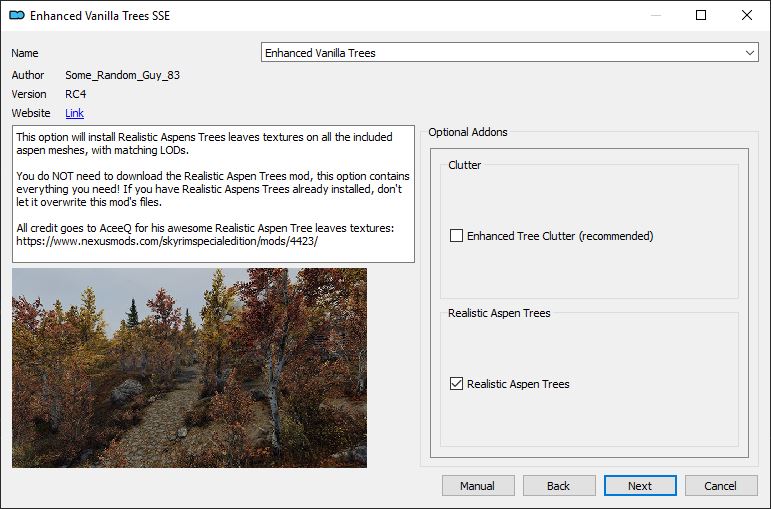
Task: Proceed with the Next button
Action: [640, 486]
